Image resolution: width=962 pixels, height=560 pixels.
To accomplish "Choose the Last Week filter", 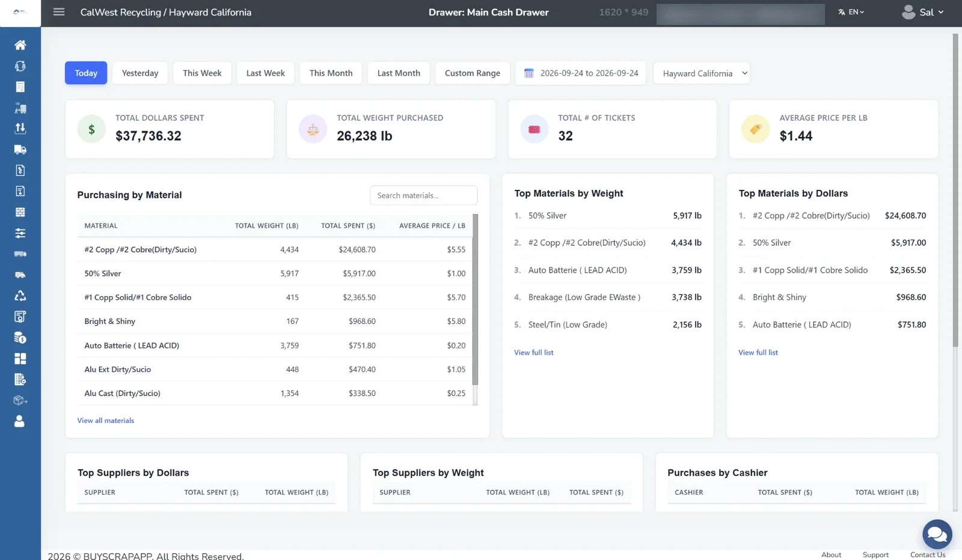I will pos(265,73).
